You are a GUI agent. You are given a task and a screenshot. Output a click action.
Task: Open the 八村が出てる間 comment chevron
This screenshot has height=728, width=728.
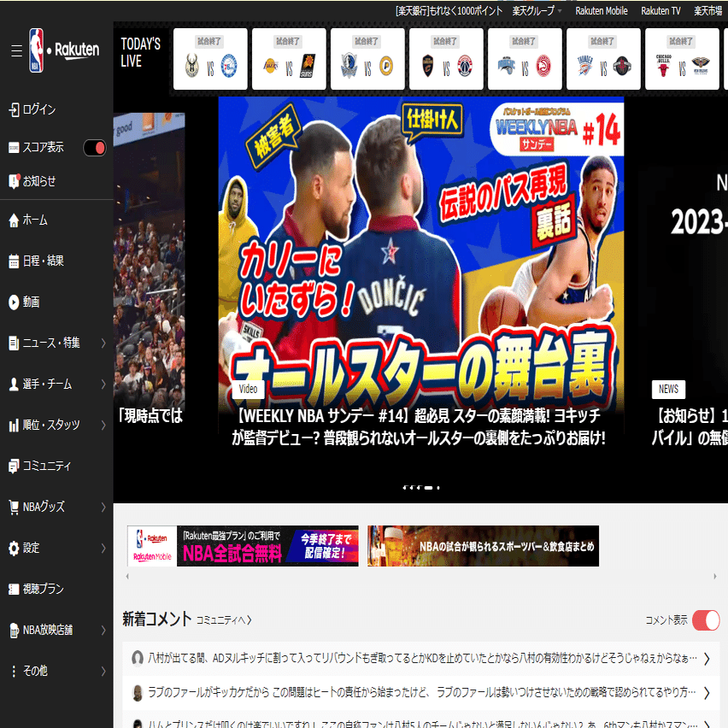coord(707,658)
